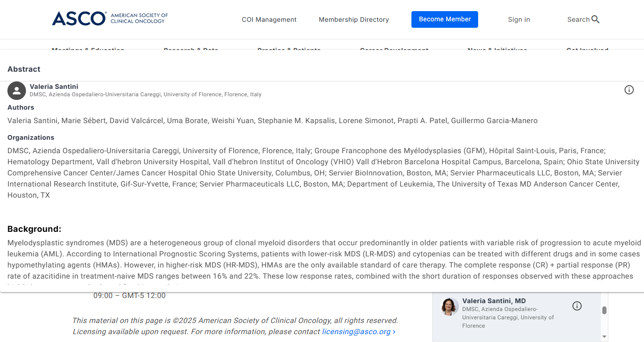Click Valeria Santini, MD profile photo
The width and height of the screenshot is (644, 342).
coord(449,306)
